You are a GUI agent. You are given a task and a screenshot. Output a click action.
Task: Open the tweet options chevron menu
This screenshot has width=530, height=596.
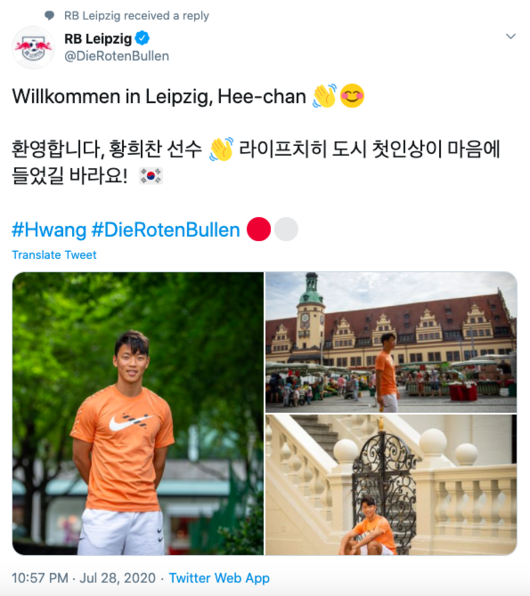tap(511, 36)
